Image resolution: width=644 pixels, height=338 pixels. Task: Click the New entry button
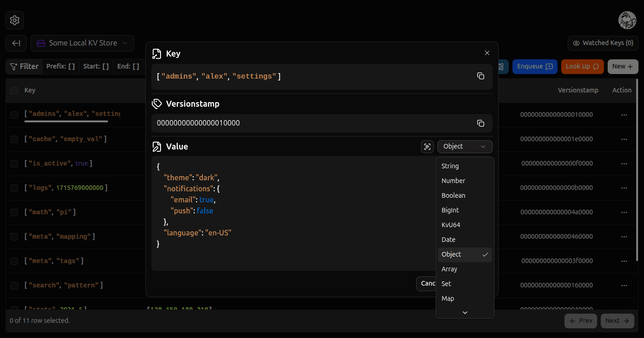coord(623,67)
